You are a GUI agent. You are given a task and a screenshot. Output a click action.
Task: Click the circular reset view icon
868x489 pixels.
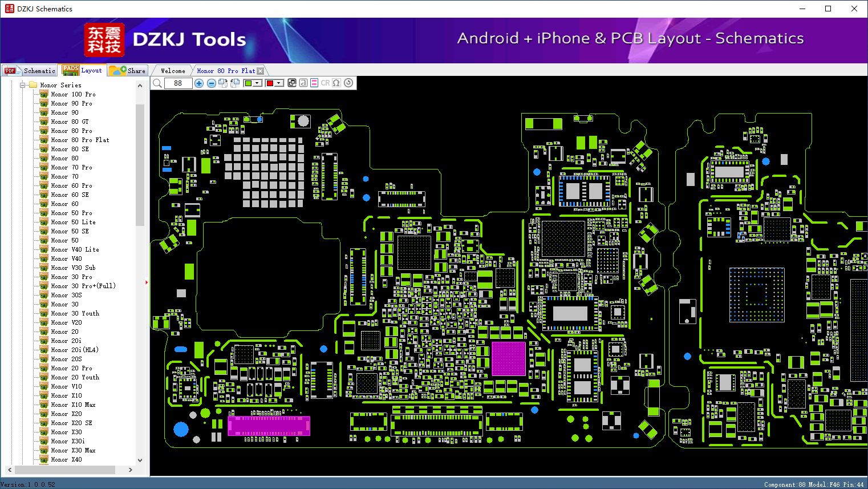point(348,83)
